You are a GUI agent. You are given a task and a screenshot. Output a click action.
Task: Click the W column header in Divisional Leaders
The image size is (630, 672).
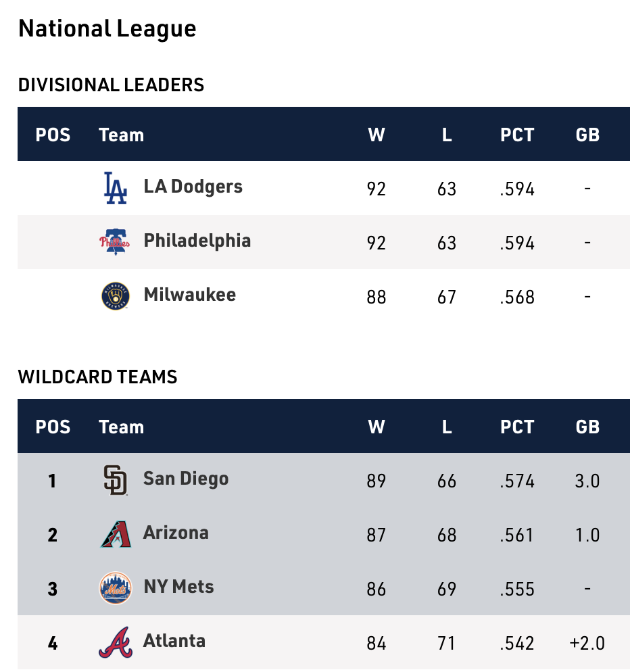coord(377,135)
